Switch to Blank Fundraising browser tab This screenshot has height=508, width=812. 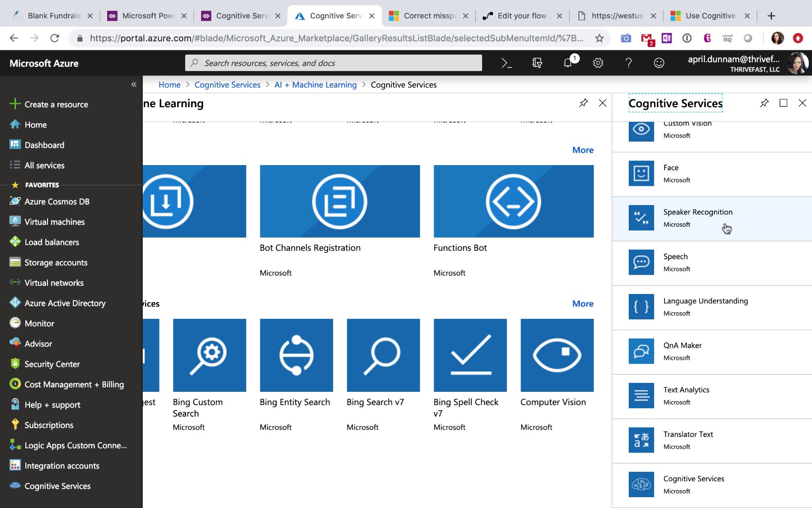click(x=53, y=16)
